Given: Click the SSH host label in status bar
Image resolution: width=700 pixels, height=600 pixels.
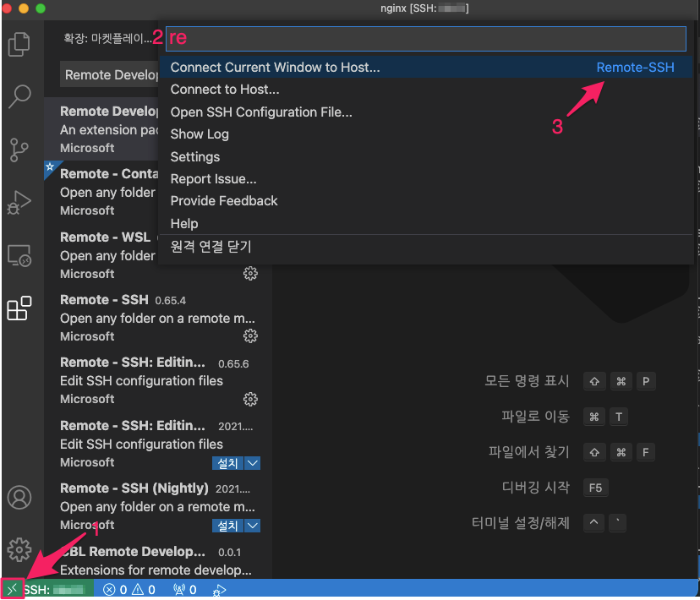Looking at the screenshot, I should 55,590.
